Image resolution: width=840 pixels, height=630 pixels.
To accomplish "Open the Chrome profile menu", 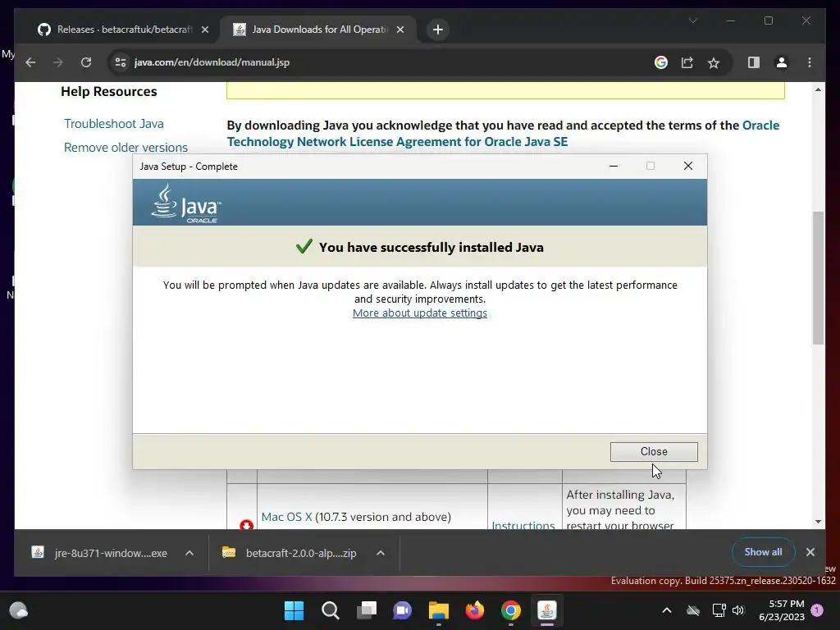I will pos(782,62).
